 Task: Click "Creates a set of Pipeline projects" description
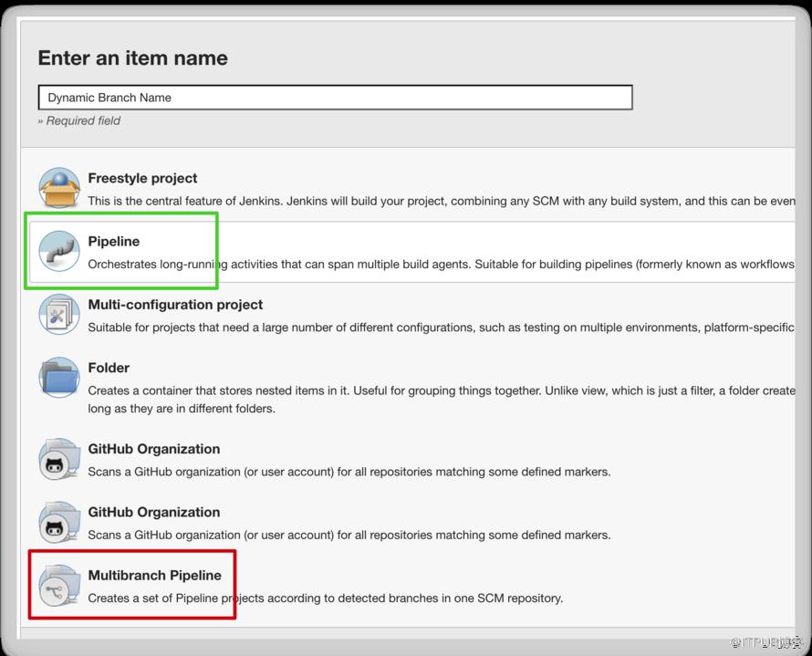pyautogui.click(x=325, y=598)
